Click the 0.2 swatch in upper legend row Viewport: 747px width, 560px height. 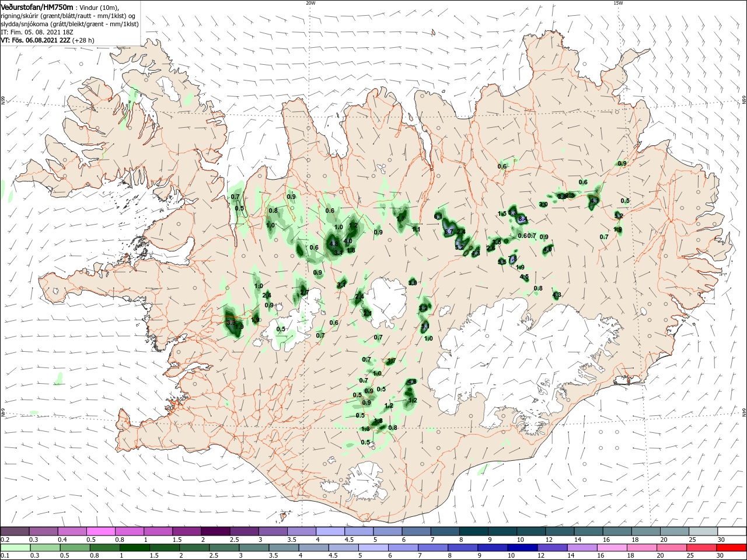(x=15, y=531)
